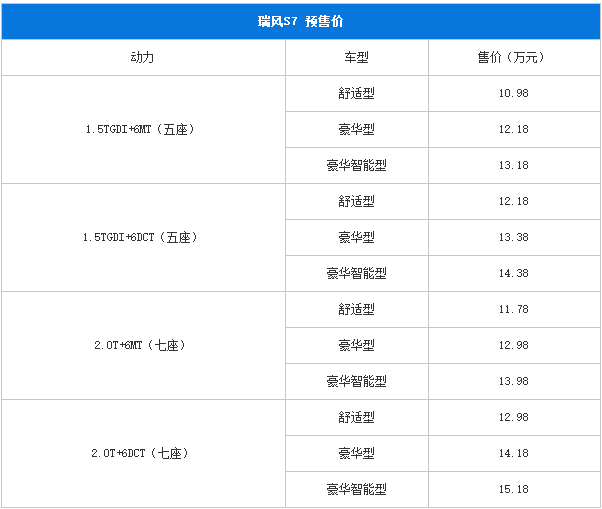602x509 pixels.
Task: Select 豪华型 beside the 12.98 price
Action: (357, 345)
